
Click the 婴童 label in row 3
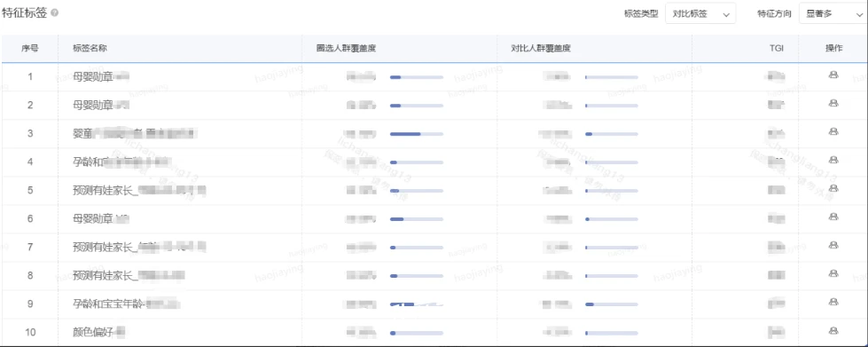pos(83,134)
